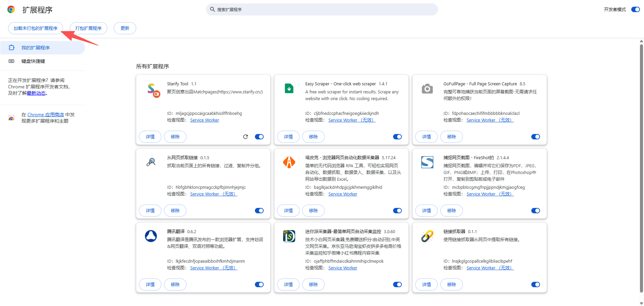Click the FireShot extension icon
The image size is (644, 306).
click(x=427, y=162)
